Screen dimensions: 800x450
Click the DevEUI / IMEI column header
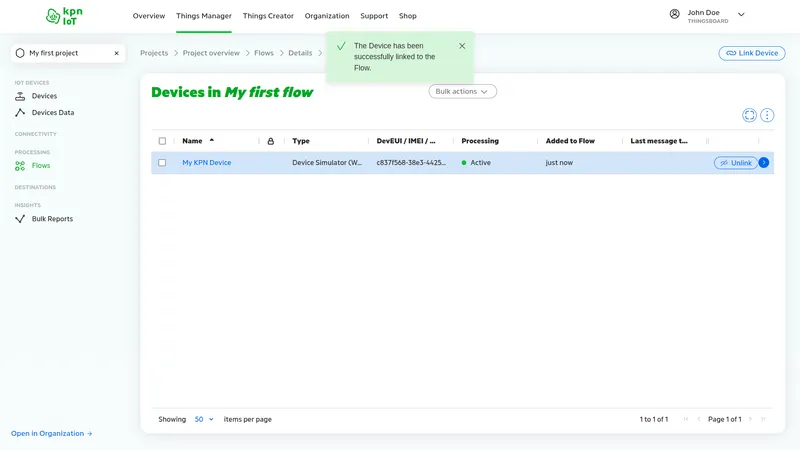pos(406,141)
